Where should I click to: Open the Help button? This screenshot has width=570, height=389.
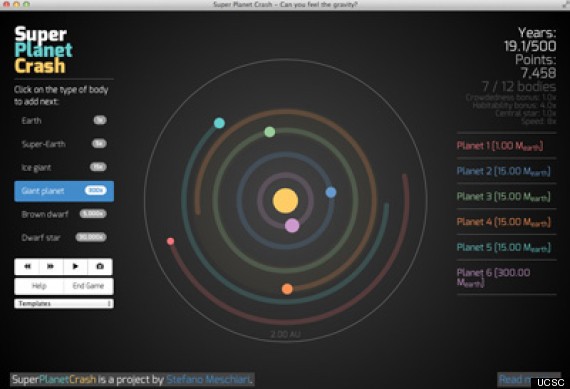[x=39, y=286]
